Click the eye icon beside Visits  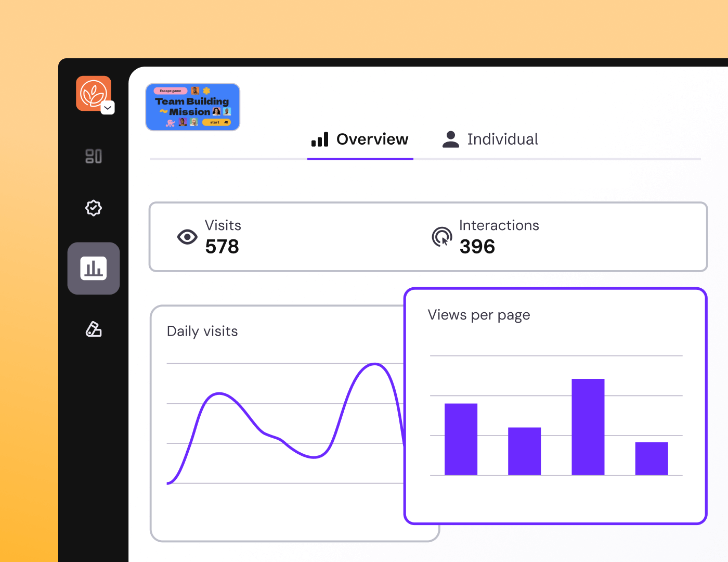click(187, 237)
